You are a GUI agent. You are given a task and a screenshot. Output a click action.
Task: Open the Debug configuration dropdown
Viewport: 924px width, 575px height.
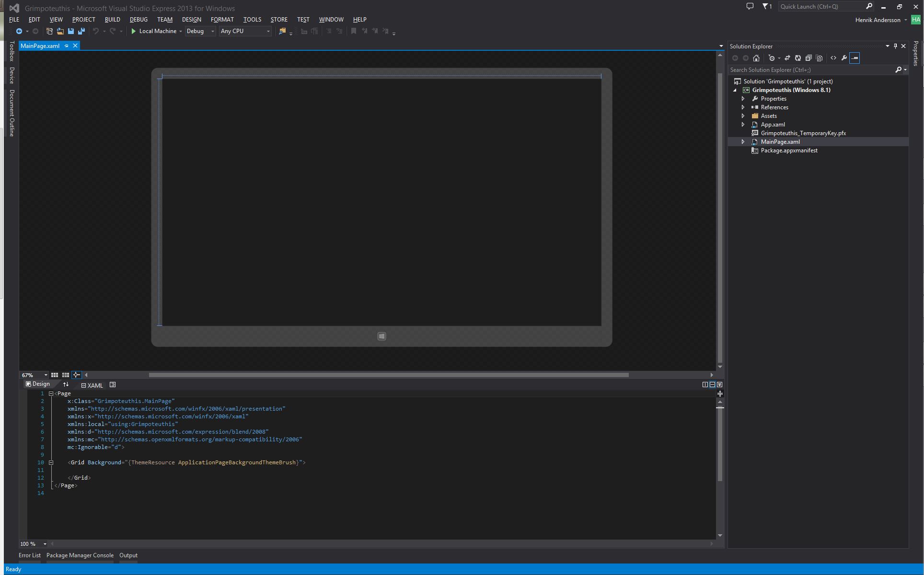(x=200, y=31)
